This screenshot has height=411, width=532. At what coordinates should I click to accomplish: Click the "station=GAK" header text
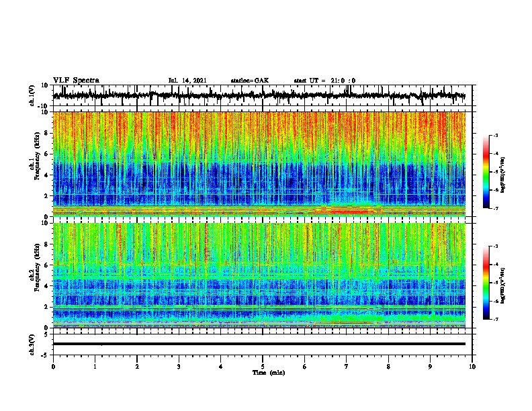(x=250, y=81)
